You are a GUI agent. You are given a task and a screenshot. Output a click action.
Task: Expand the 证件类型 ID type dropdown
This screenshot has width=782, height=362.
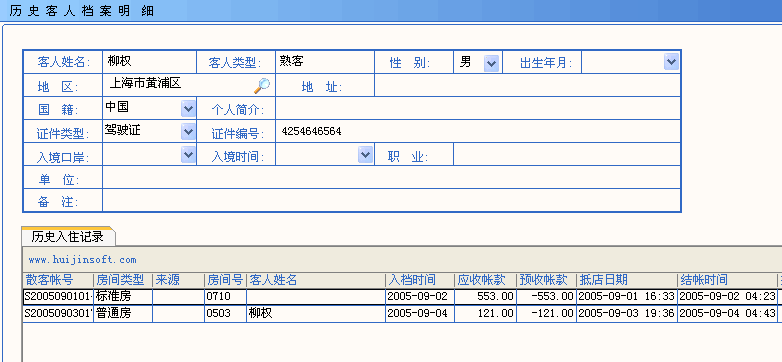click(188, 132)
